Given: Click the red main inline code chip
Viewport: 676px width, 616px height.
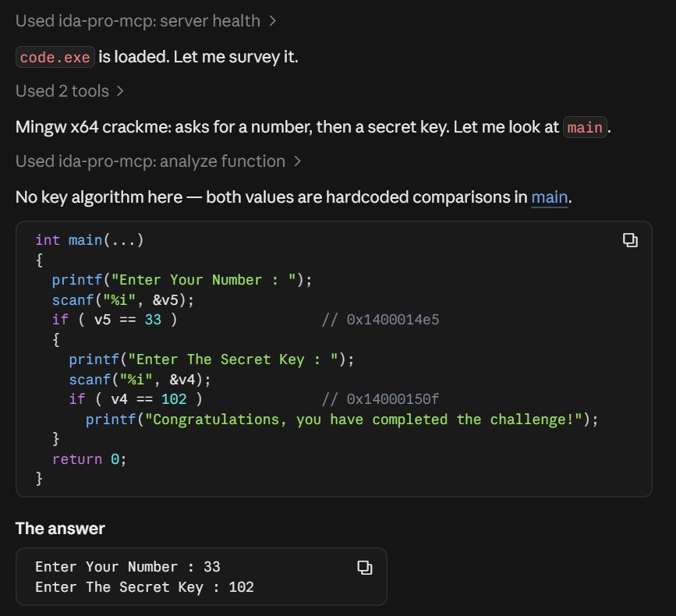Looking at the screenshot, I should pos(585,127).
